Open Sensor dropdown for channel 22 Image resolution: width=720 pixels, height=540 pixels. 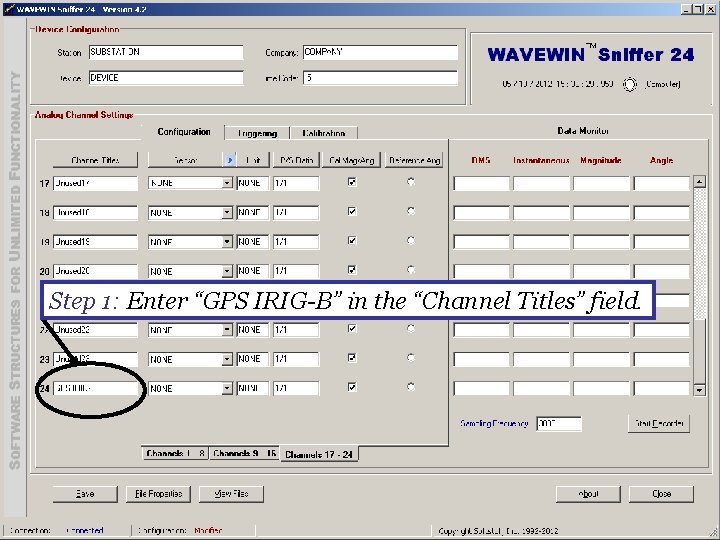tap(227, 330)
